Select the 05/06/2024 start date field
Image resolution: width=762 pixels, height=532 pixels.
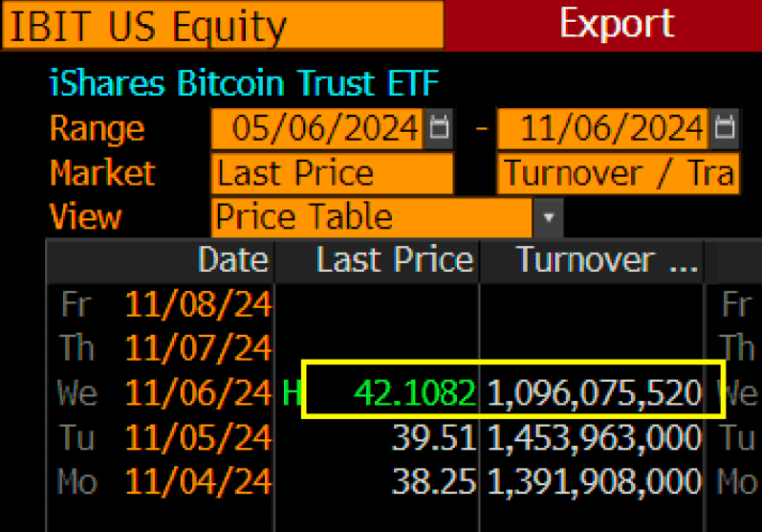317,128
